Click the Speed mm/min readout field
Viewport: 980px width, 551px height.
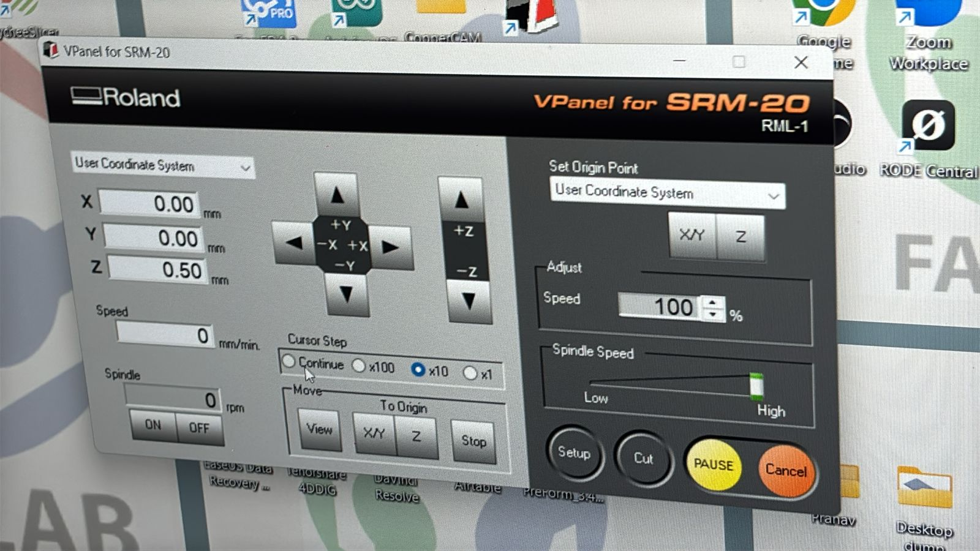(165, 335)
